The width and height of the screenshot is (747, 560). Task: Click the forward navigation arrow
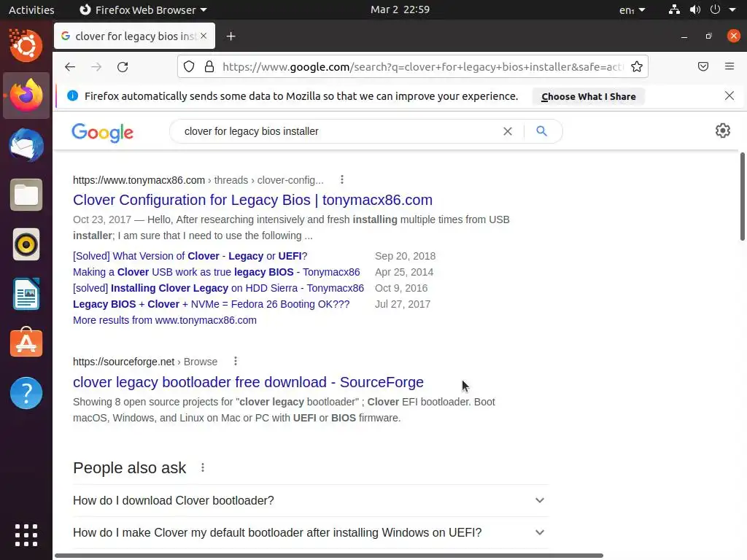(x=96, y=66)
